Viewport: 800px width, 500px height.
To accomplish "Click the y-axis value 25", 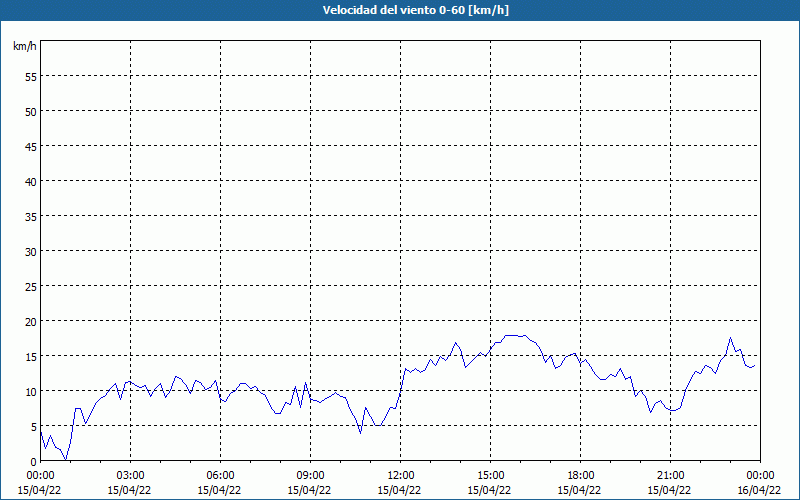I will point(31,287).
